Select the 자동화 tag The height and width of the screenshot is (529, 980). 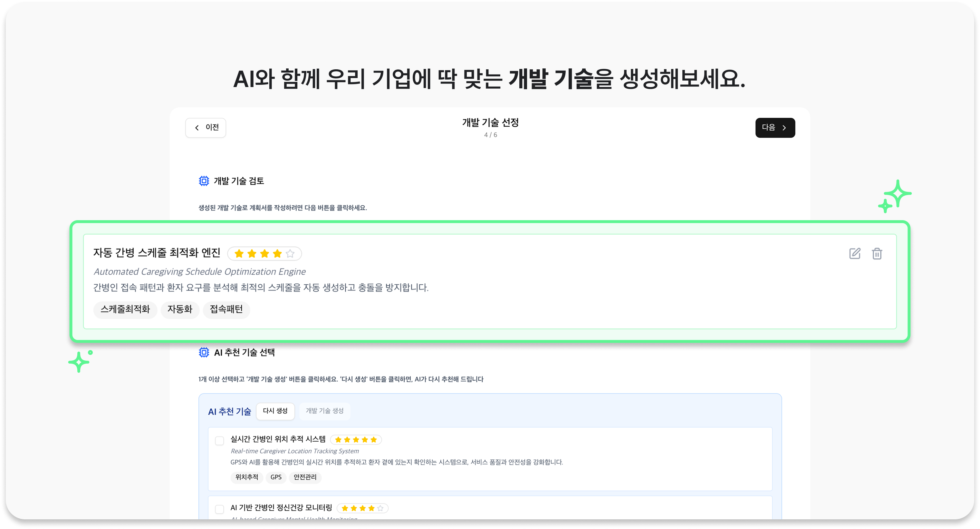(180, 309)
